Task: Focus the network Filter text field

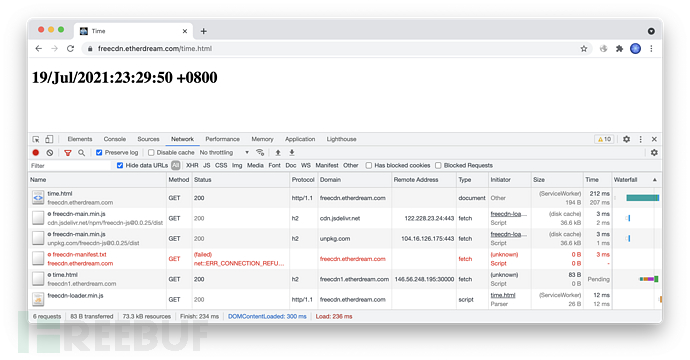Action: (70, 165)
